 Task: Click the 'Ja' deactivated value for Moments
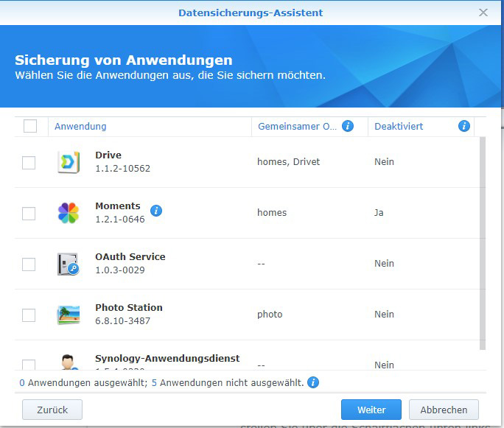(x=379, y=213)
